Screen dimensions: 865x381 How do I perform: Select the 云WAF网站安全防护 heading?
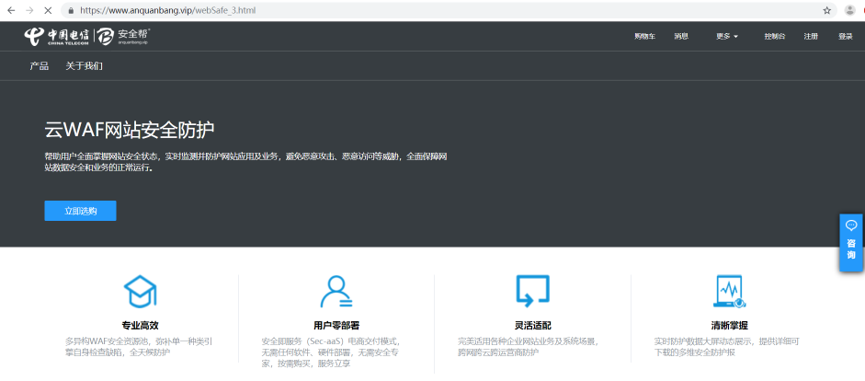point(129,130)
